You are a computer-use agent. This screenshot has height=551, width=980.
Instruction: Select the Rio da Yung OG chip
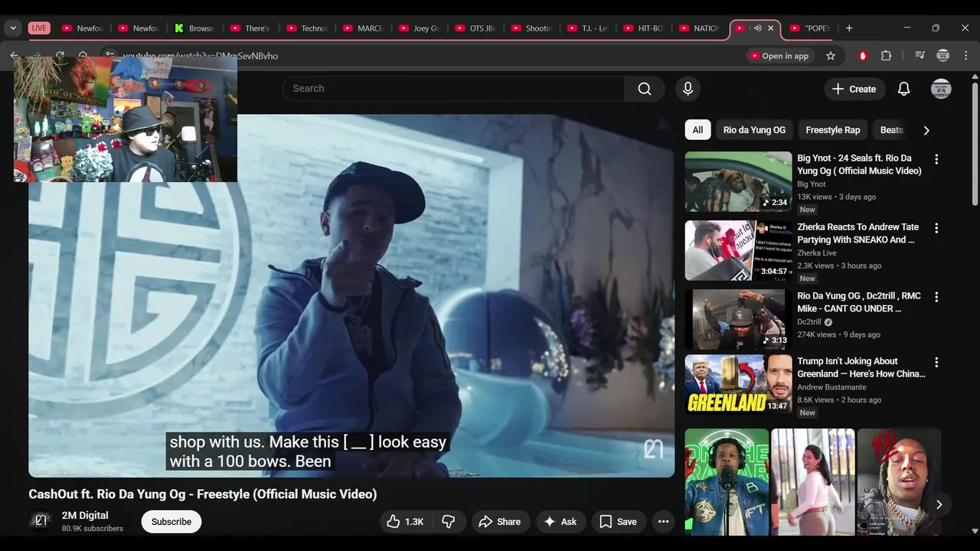pos(754,130)
